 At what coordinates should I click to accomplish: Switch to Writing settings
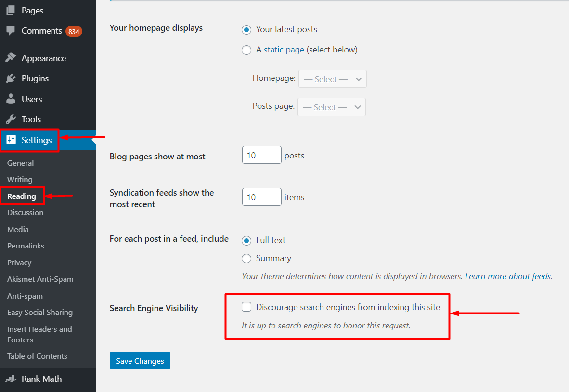coord(20,179)
